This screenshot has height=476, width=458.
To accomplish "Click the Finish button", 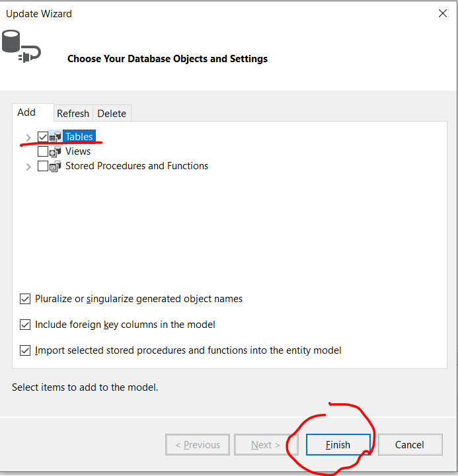I will pyautogui.click(x=338, y=445).
